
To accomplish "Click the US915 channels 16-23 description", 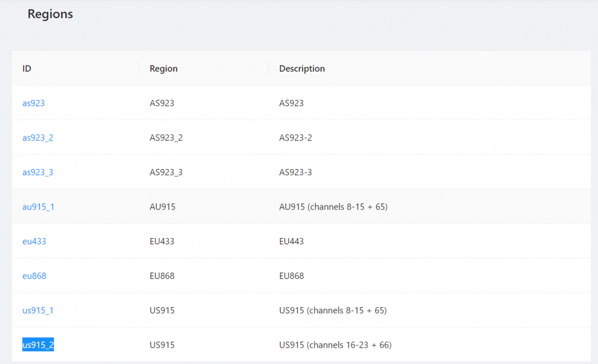I will (335, 344).
